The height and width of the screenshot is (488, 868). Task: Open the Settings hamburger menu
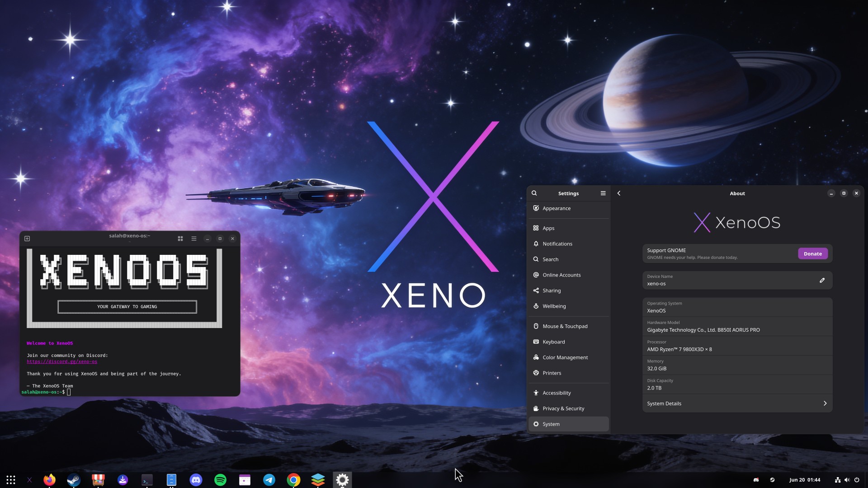point(603,193)
